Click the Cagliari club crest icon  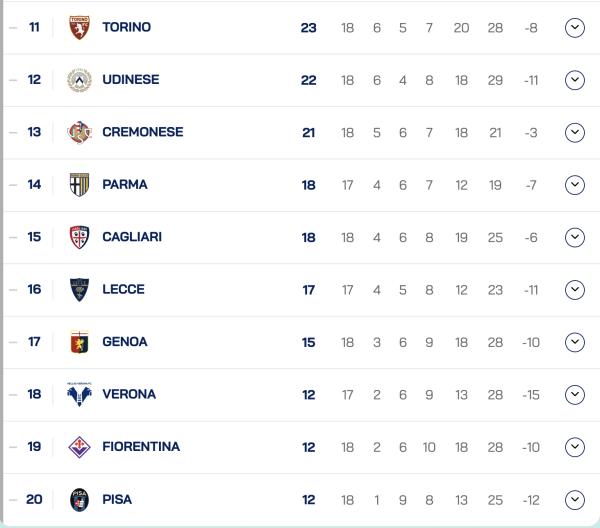[x=79, y=237]
